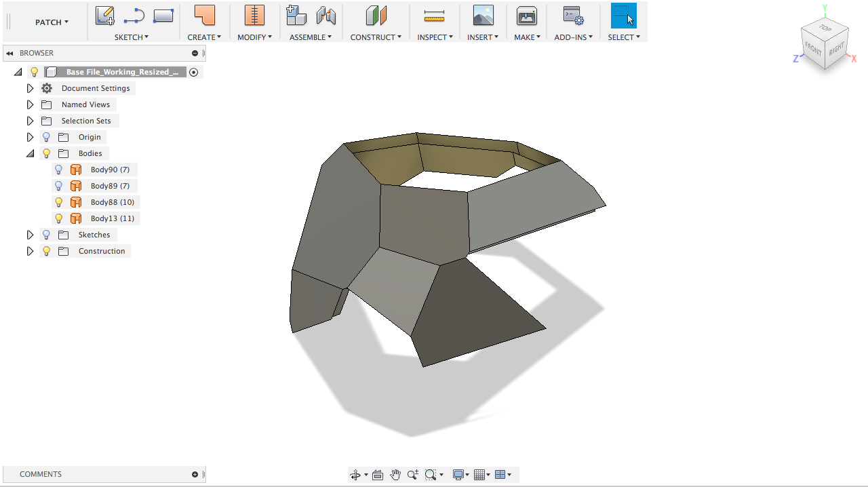
Task: Show Body90 using its lightbulb
Action: [x=59, y=170]
